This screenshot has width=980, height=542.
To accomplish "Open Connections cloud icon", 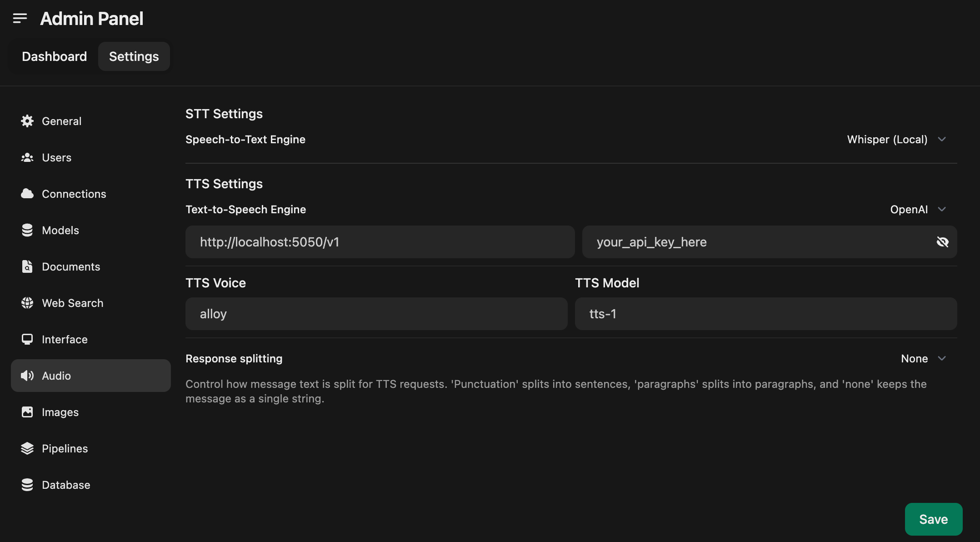I will tap(27, 194).
